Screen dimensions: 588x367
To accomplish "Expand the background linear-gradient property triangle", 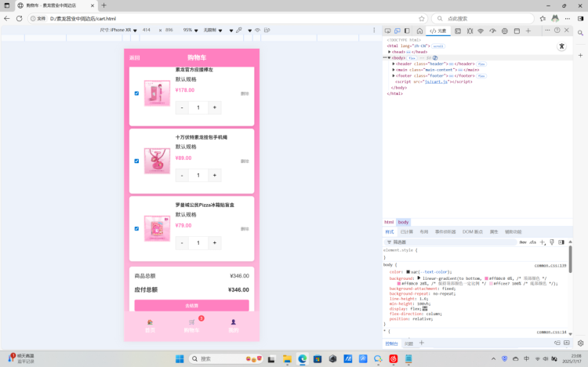I will point(419,278).
